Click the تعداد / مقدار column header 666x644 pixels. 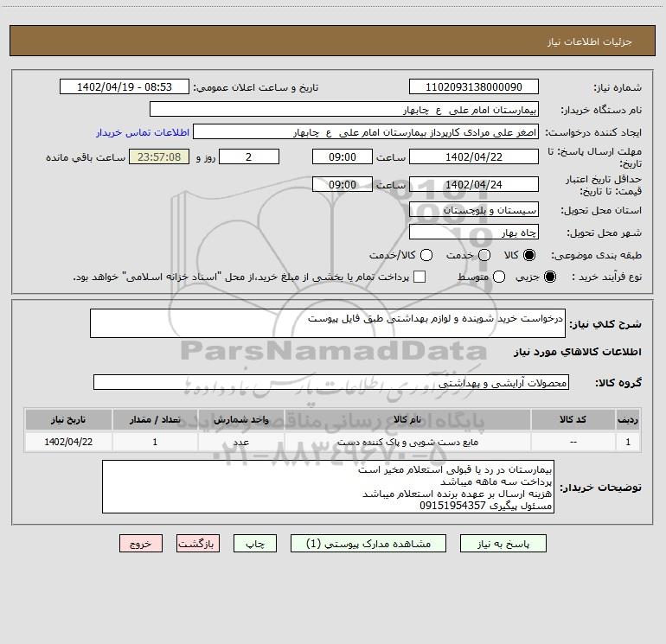point(155,419)
